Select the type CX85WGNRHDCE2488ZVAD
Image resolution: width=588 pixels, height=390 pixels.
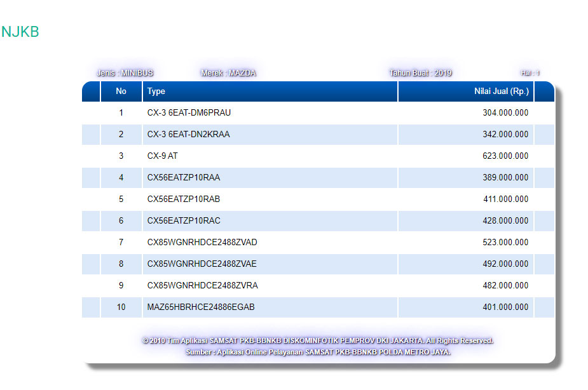click(202, 243)
